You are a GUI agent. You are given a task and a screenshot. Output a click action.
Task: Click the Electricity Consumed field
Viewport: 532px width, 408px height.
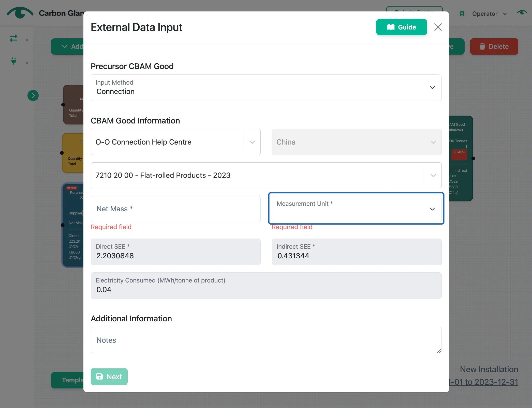266,286
